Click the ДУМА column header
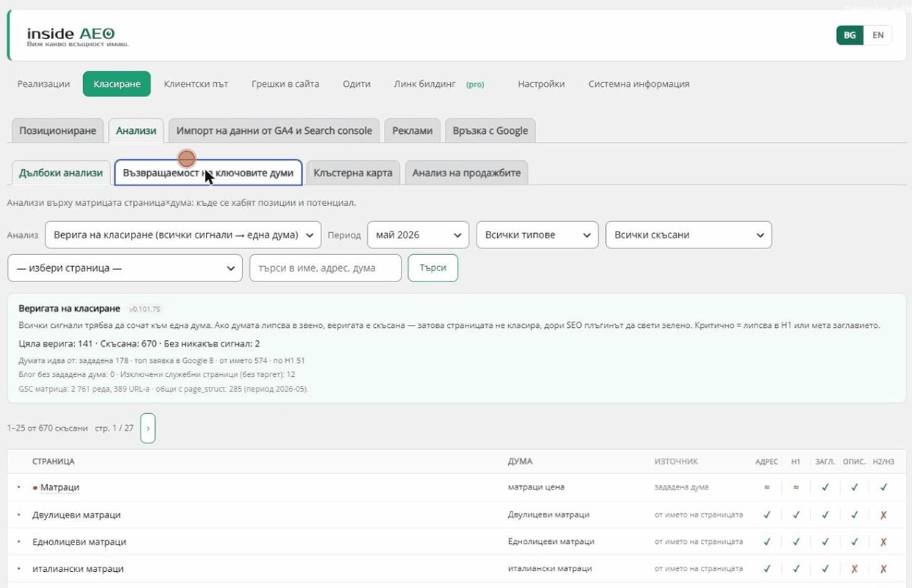This screenshot has height=588, width=912. 520,462
